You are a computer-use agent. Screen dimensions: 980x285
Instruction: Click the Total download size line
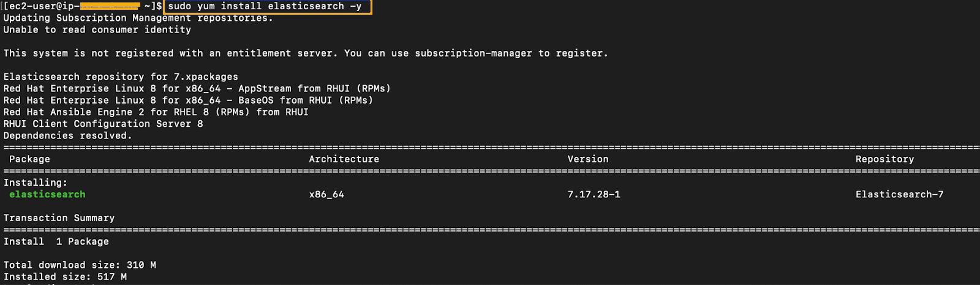80,265
